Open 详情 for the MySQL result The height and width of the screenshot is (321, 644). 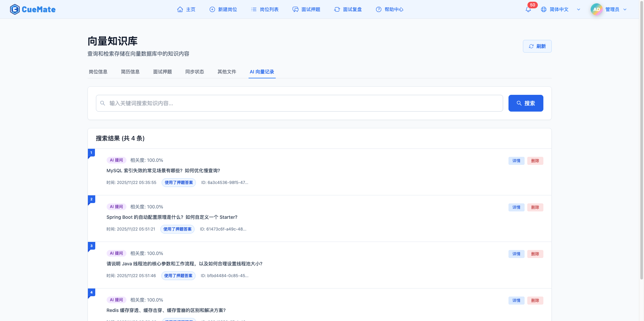[516, 161]
